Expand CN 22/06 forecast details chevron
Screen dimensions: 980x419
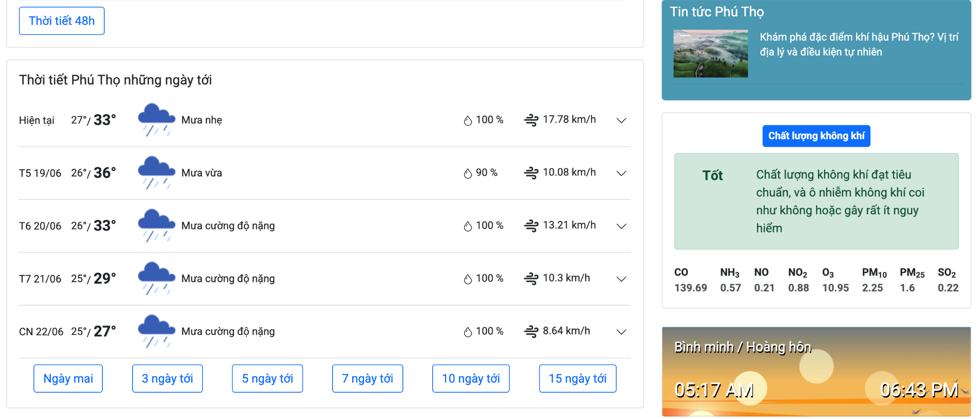coord(621,331)
